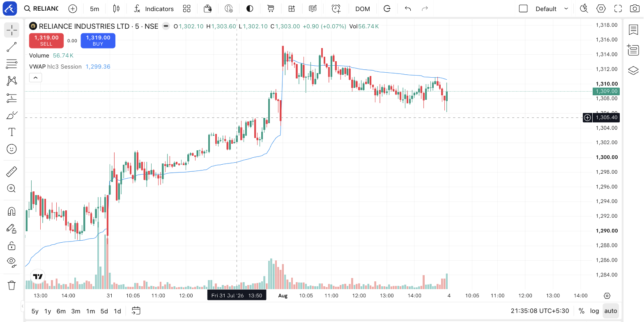Click the blue broker logo icon

point(10,8)
